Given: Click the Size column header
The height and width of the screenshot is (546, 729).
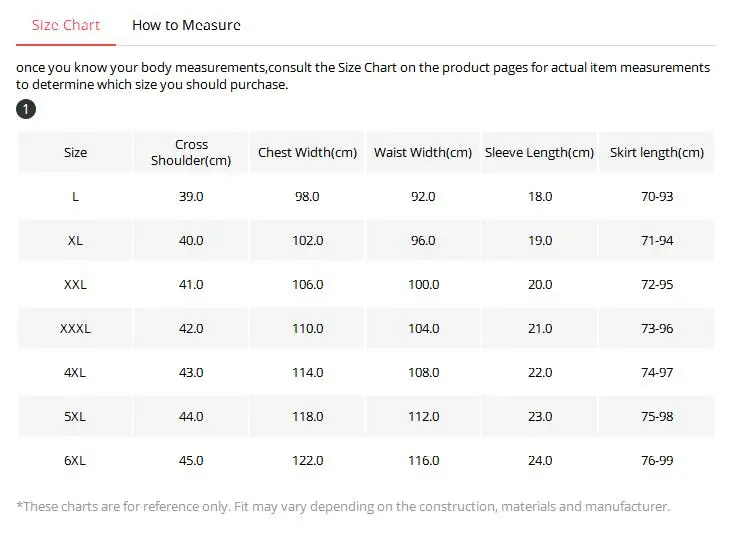Looking at the screenshot, I should (x=75, y=152).
